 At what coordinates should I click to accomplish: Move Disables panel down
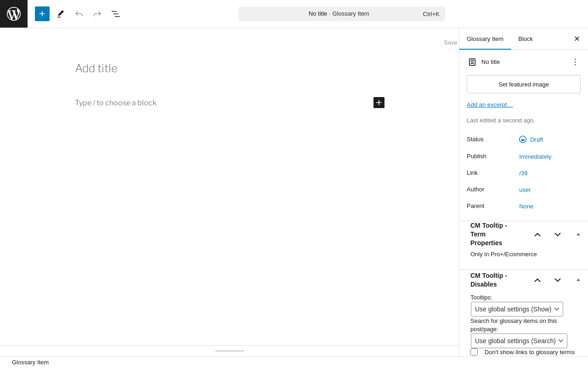click(558, 280)
